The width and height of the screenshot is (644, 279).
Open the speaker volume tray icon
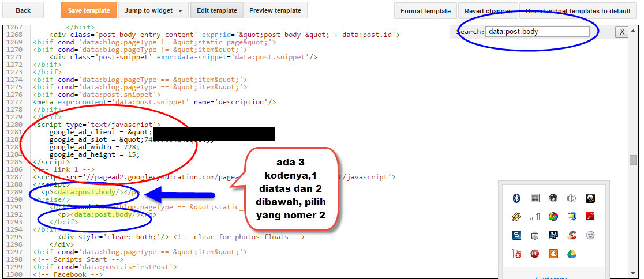click(572, 198)
